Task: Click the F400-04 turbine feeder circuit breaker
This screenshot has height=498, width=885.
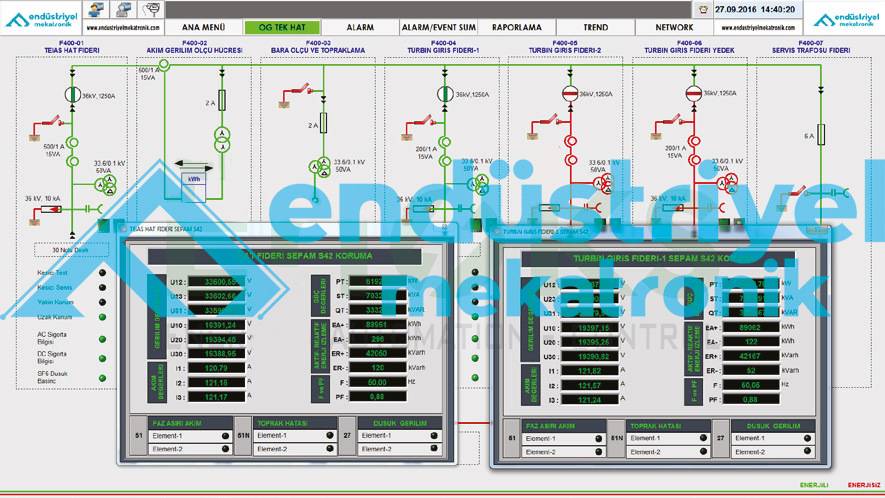Action: pyautogui.click(x=444, y=93)
